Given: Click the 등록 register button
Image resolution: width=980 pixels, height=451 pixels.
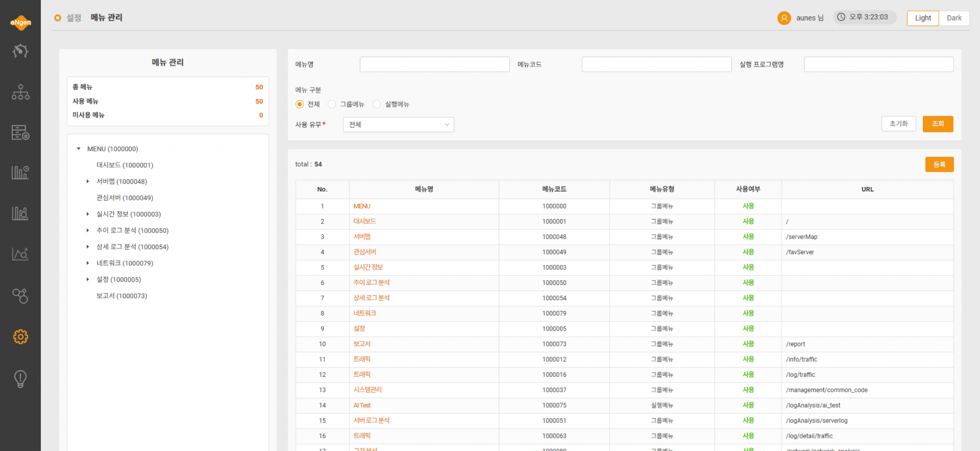Looking at the screenshot, I should [940, 164].
